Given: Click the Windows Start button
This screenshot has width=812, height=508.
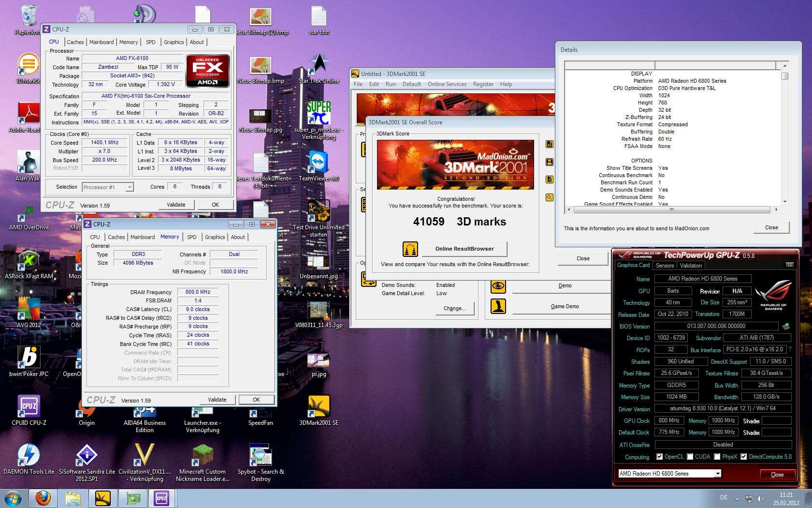Looking at the screenshot, I should click(13, 498).
